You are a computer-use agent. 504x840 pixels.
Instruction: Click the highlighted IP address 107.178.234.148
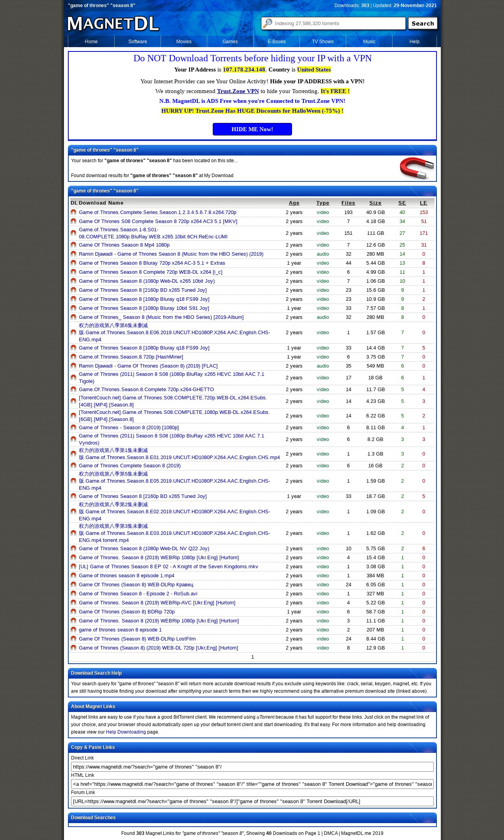(x=244, y=70)
